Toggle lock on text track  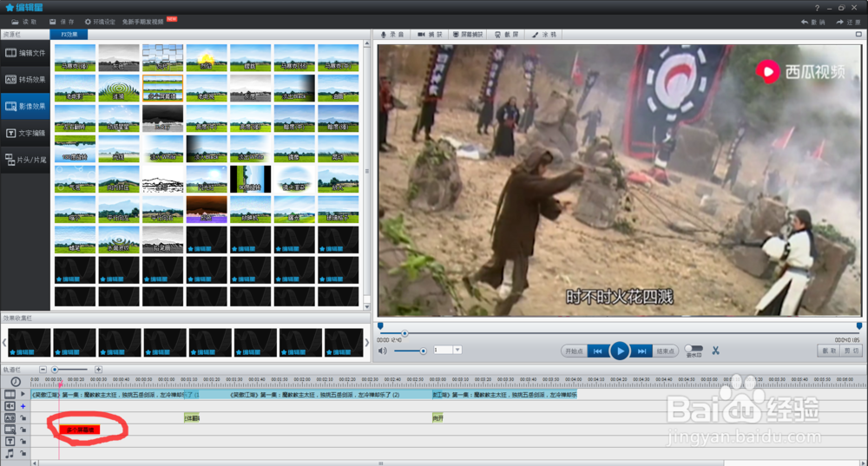(x=23, y=441)
